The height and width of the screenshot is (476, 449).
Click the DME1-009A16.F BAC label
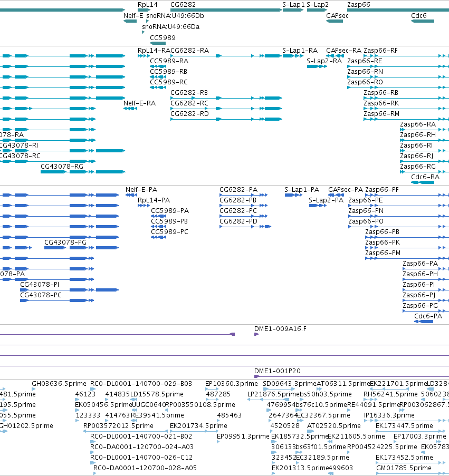click(x=280, y=329)
